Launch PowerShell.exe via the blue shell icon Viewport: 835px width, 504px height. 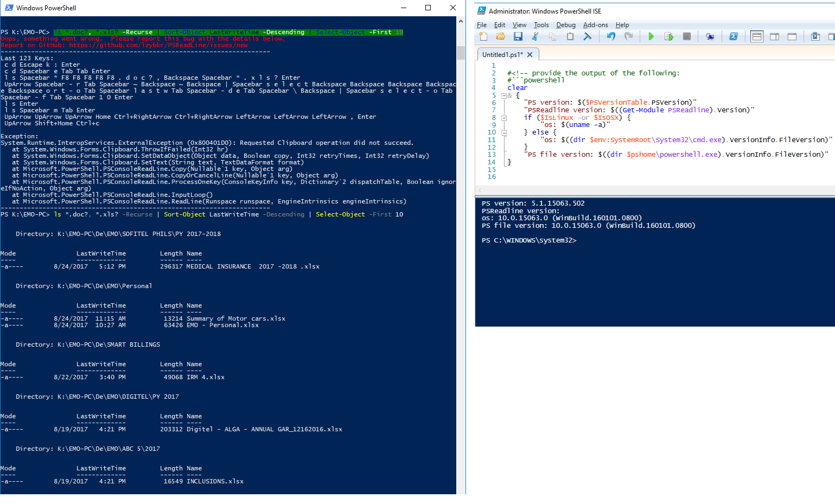tap(734, 36)
